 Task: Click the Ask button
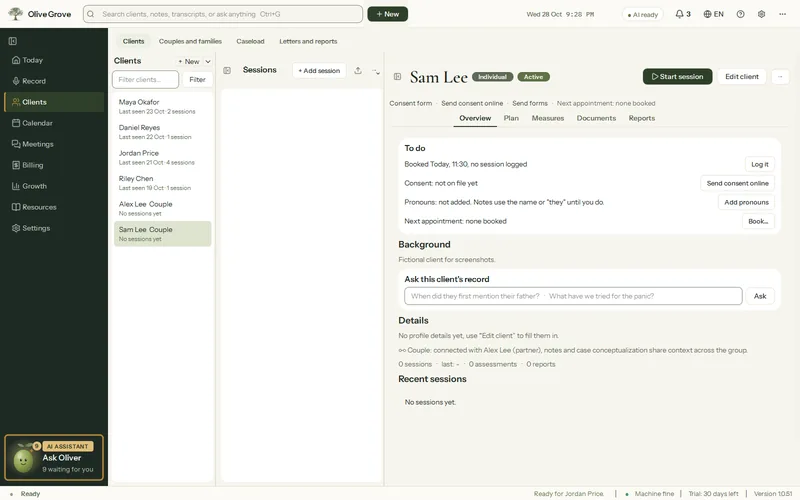[x=760, y=296]
